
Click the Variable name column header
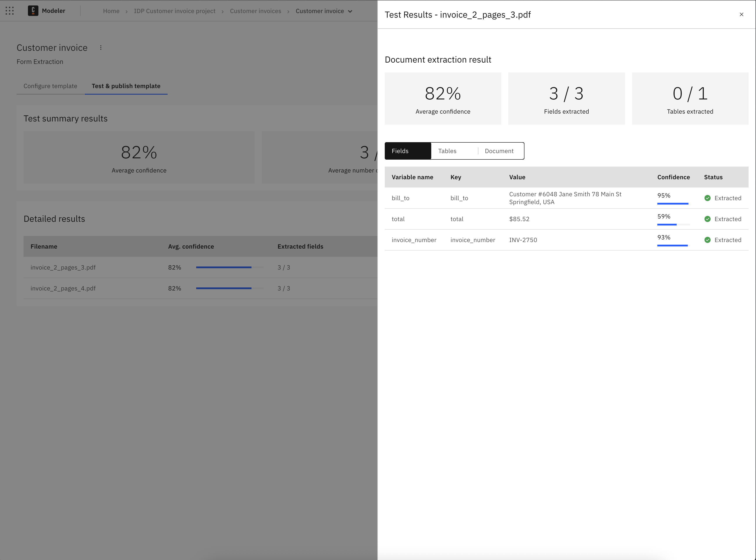pyautogui.click(x=412, y=177)
